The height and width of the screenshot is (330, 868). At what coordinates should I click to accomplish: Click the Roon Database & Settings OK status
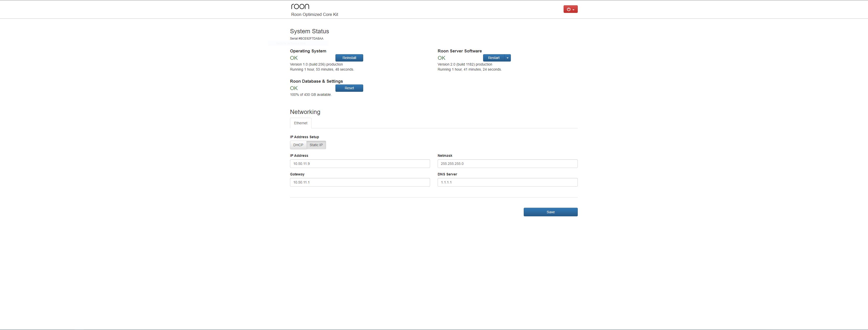pos(294,88)
